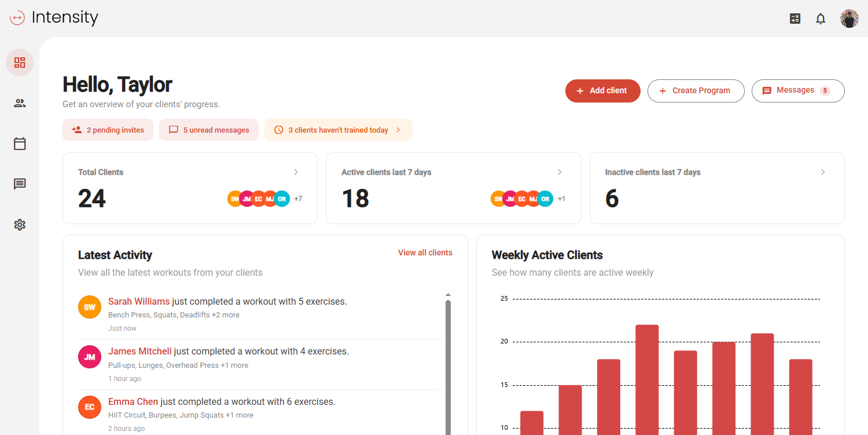Expand Active clients last 7 days chevron
868x435 pixels.
click(559, 172)
